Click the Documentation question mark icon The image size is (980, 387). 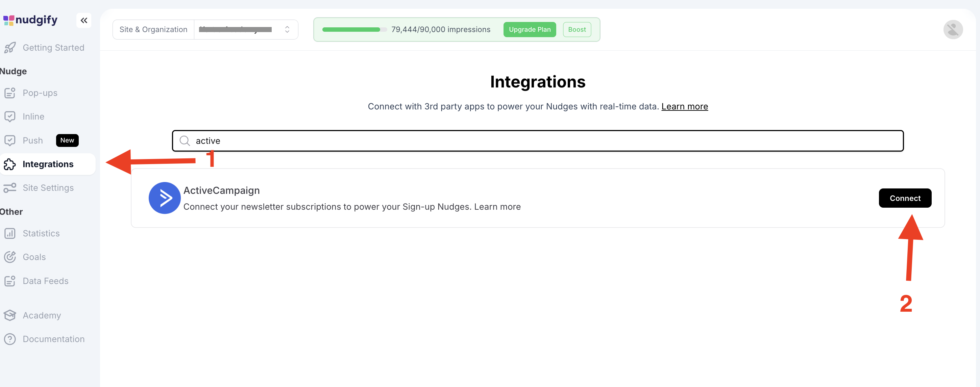(10, 339)
